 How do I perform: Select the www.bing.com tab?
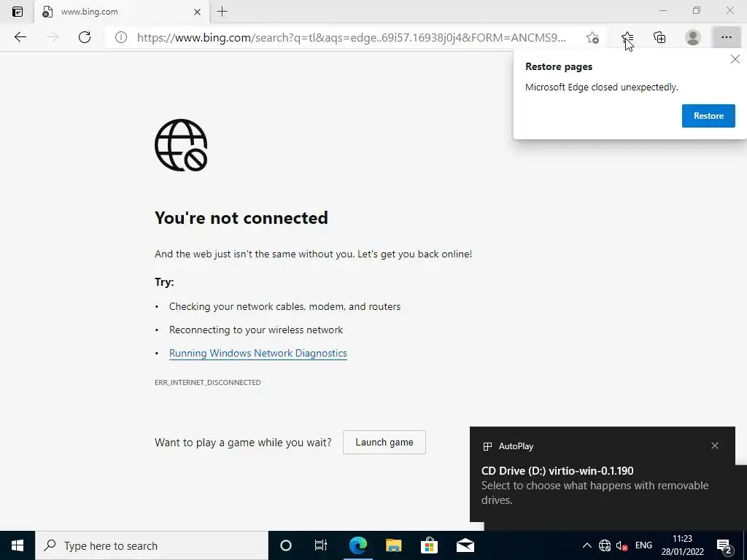[x=122, y=12]
